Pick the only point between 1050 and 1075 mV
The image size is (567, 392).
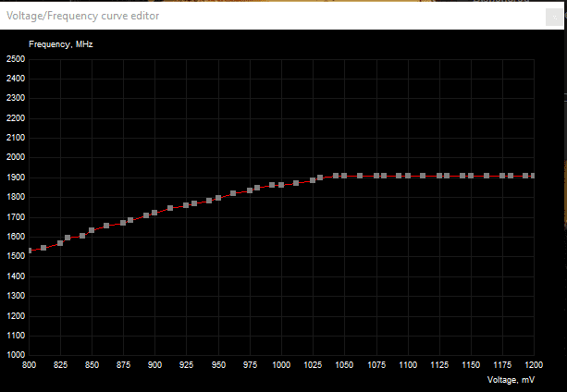pyautogui.click(x=360, y=176)
